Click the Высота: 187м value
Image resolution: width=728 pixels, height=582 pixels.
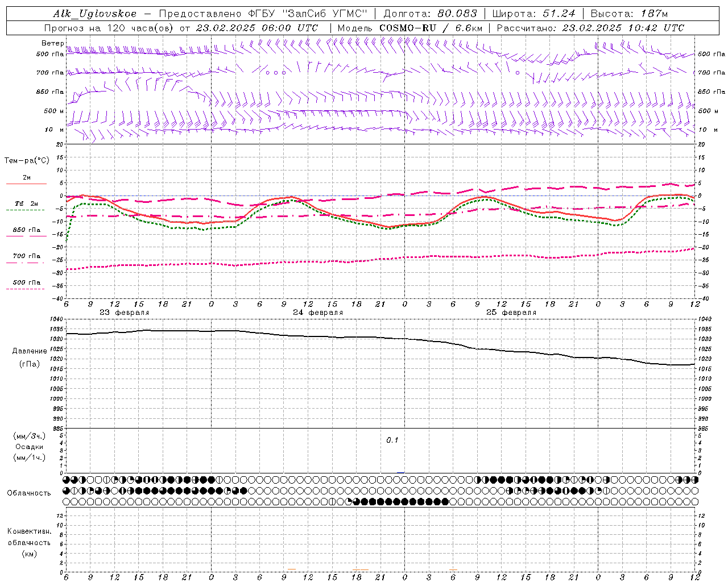pyautogui.click(x=629, y=14)
